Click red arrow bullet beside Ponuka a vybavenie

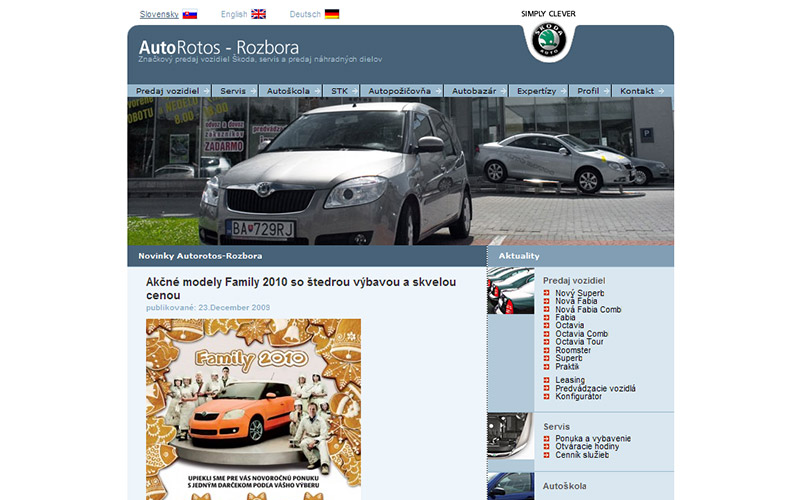tap(546, 438)
